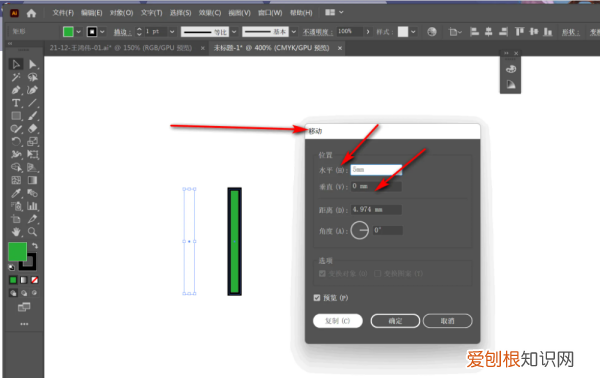
Task: Select the Perspective Grid tool
Action: pyautogui.click(x=33, y=168)
